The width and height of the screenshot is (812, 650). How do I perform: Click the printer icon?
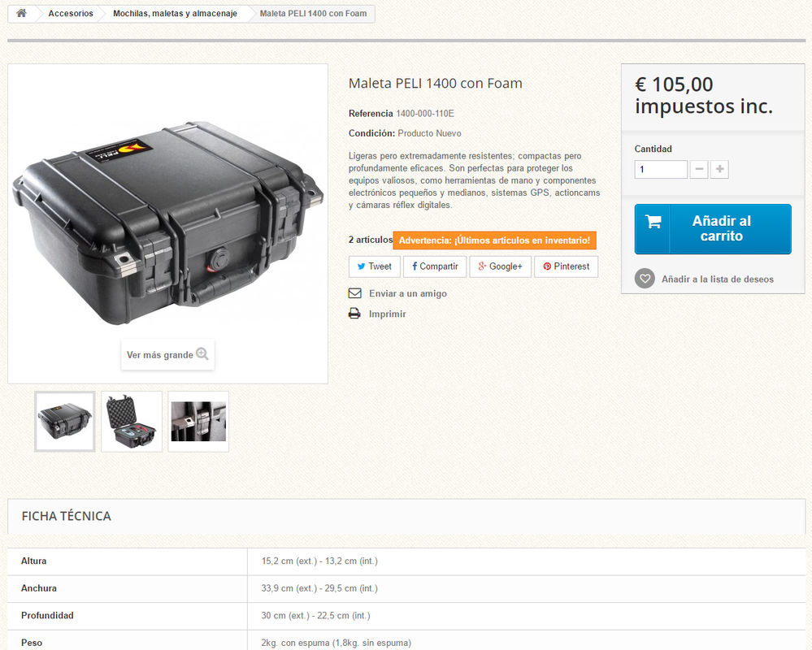click(x=354, y=314)
